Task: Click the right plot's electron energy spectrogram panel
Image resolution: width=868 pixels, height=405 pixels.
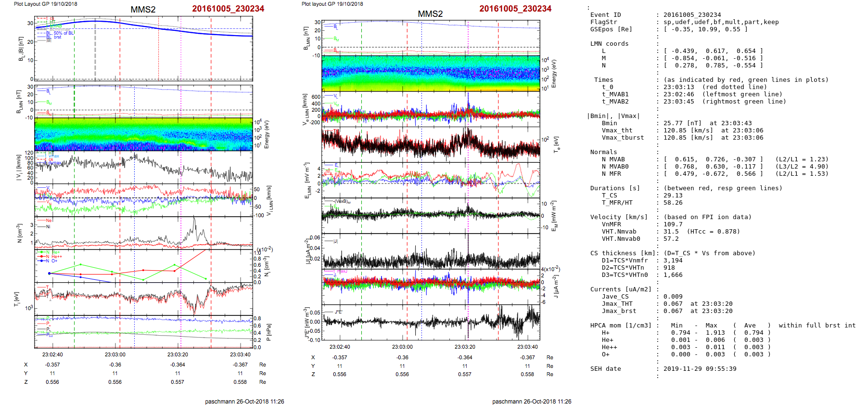Action: coord(431,73)
